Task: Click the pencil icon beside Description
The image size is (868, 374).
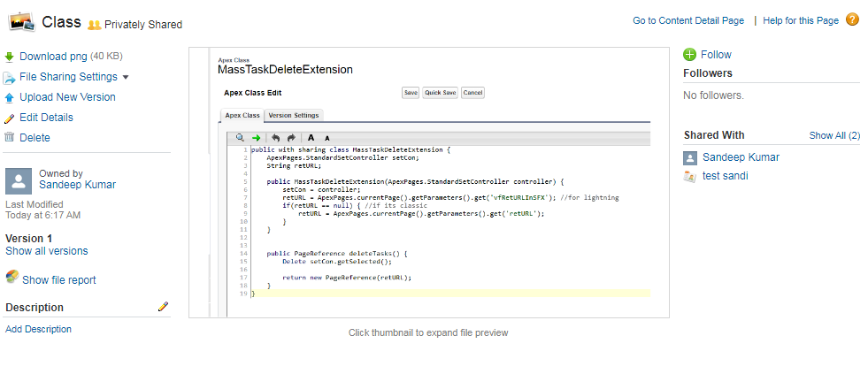Action: click(x=163, y=307)
